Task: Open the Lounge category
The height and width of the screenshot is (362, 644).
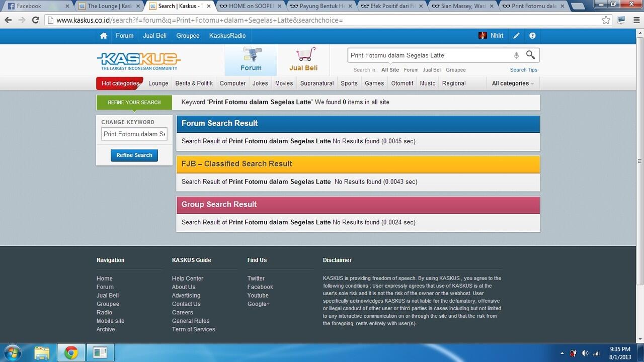Action: tap(158, 83)
